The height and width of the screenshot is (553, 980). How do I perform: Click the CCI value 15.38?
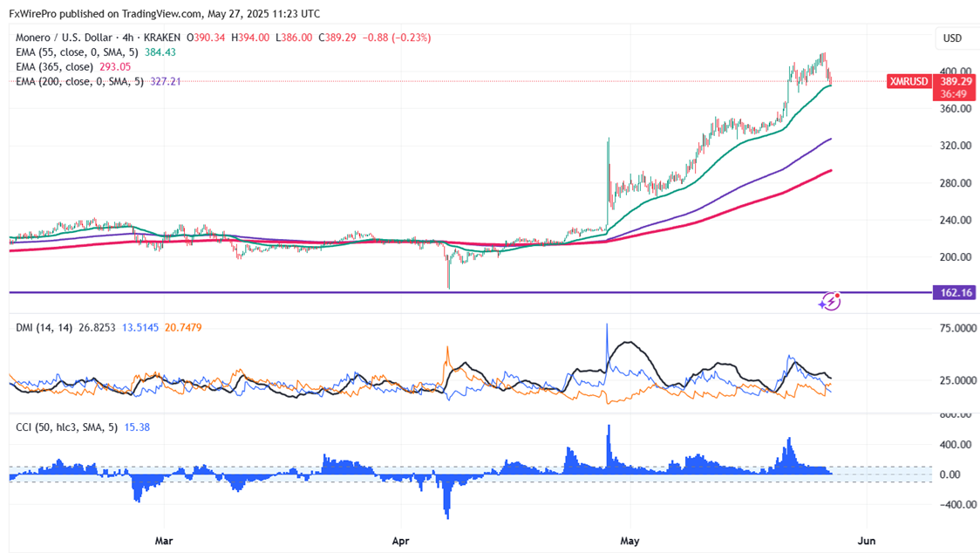coord(137,427)
